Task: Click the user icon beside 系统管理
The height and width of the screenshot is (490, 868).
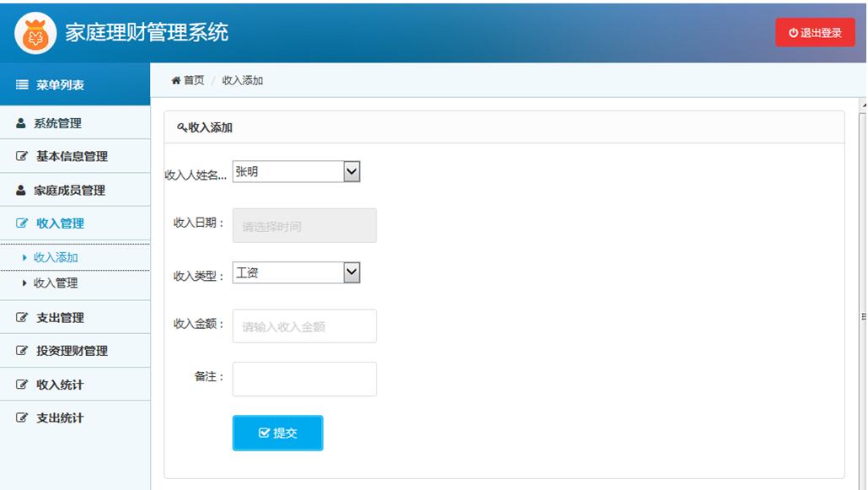Action: pos(22,123)
